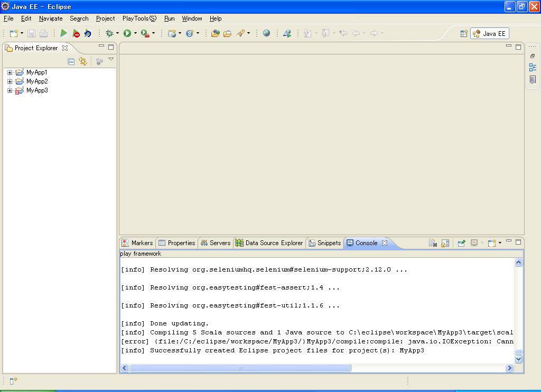
Task: Toggle Scroll Lock in the Console
Action: pyautogui.click(x=445, y=243)
